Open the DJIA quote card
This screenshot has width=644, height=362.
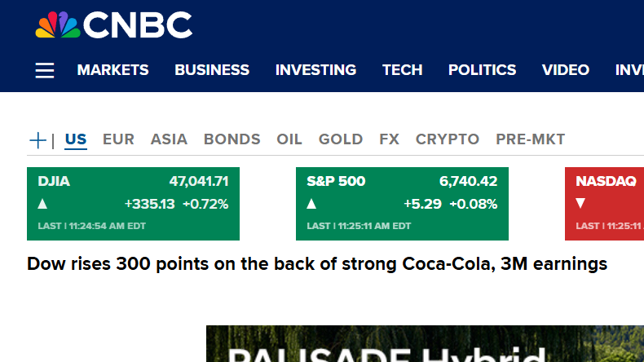tap(133, 204)
